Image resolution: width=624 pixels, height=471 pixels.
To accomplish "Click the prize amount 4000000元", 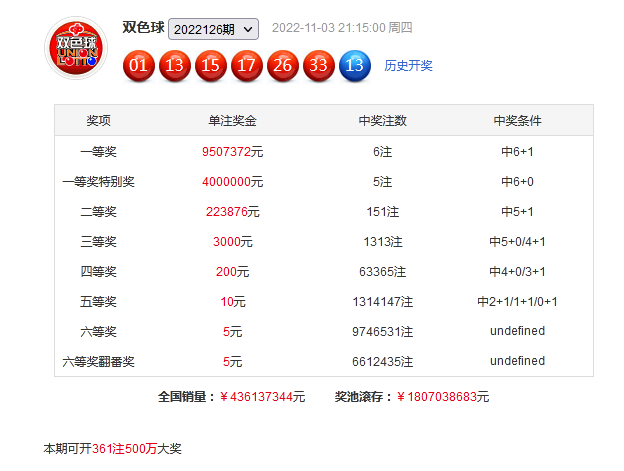I will tap(232, 182).
